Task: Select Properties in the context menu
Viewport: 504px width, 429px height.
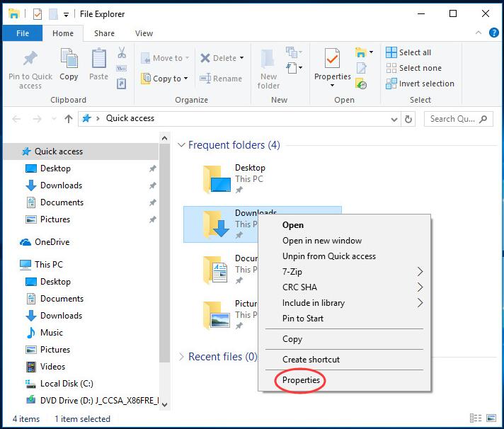Action: point(301,380)
